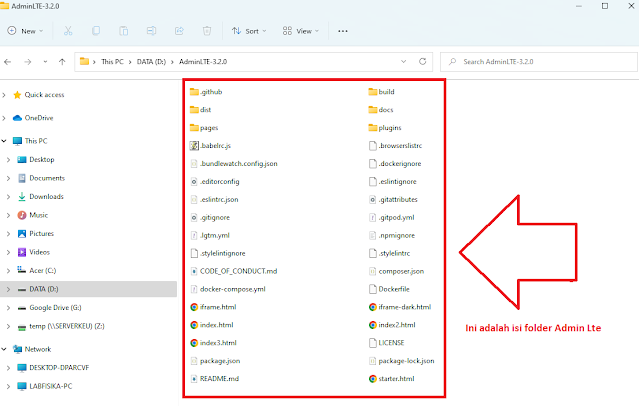Viewport: 639px width, 406px height.
Task: Click the Search AdminLTE-3.2.0 field
Action: (x=539, y=62)
